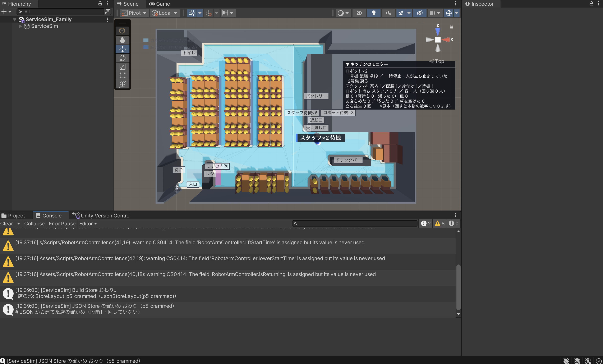Select the Move tool

[x=122, y=49]
